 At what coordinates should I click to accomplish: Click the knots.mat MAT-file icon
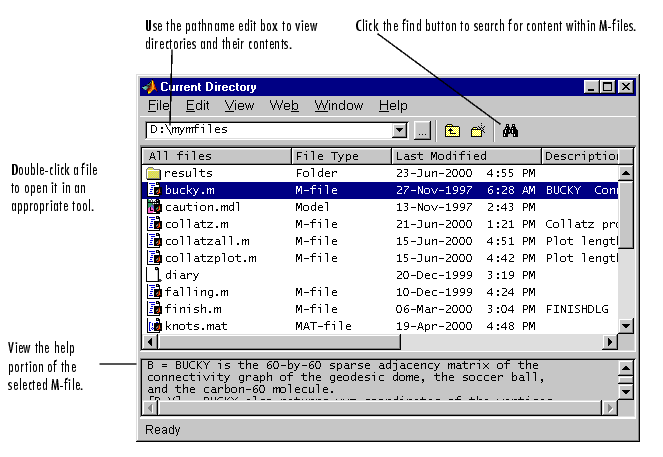(x=154, y=326)
